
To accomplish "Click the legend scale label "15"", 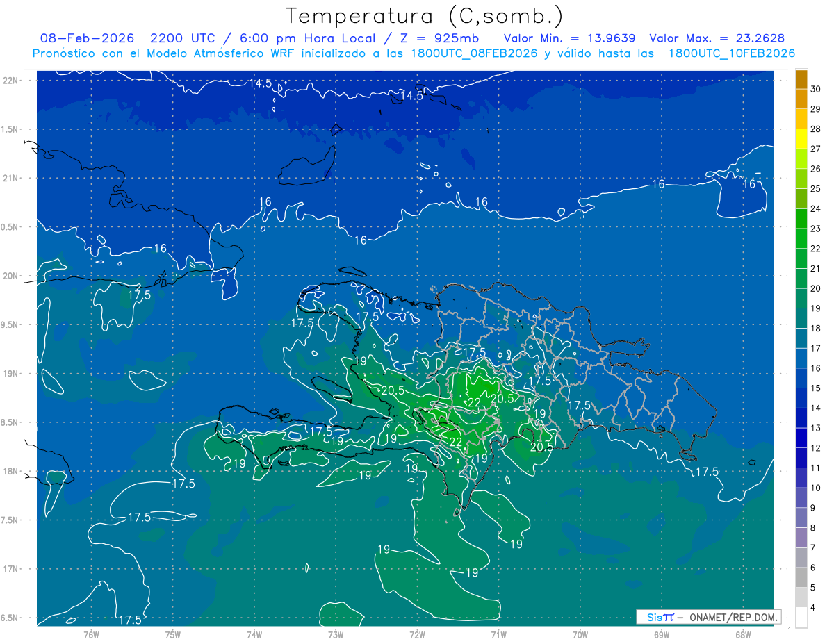I will (x=816, y=388).
